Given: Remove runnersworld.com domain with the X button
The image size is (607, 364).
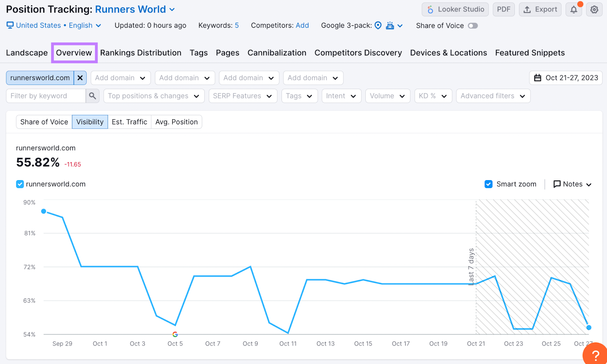Looking at the screenshot, I should (80, 78).
